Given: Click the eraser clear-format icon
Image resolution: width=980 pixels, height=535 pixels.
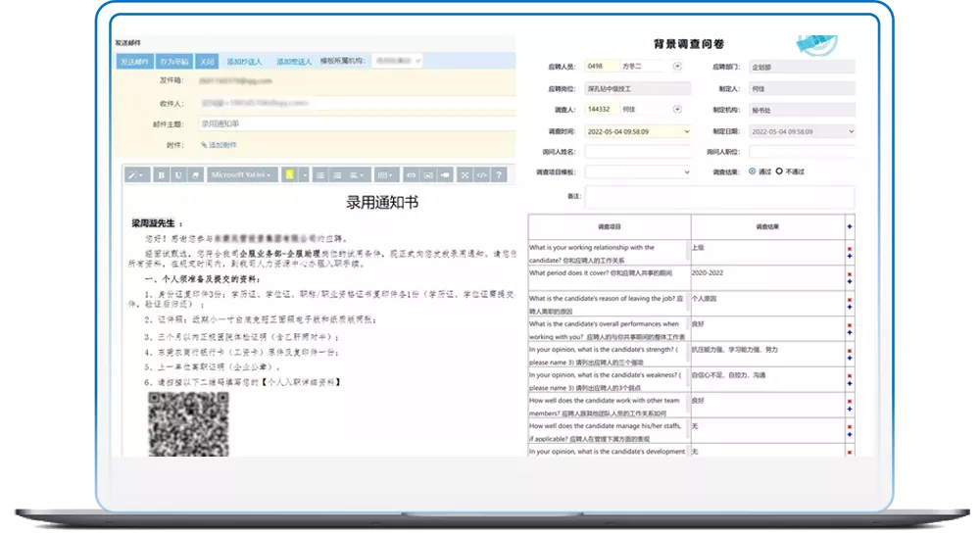Looking at the screenshot, I should (195, 175).
